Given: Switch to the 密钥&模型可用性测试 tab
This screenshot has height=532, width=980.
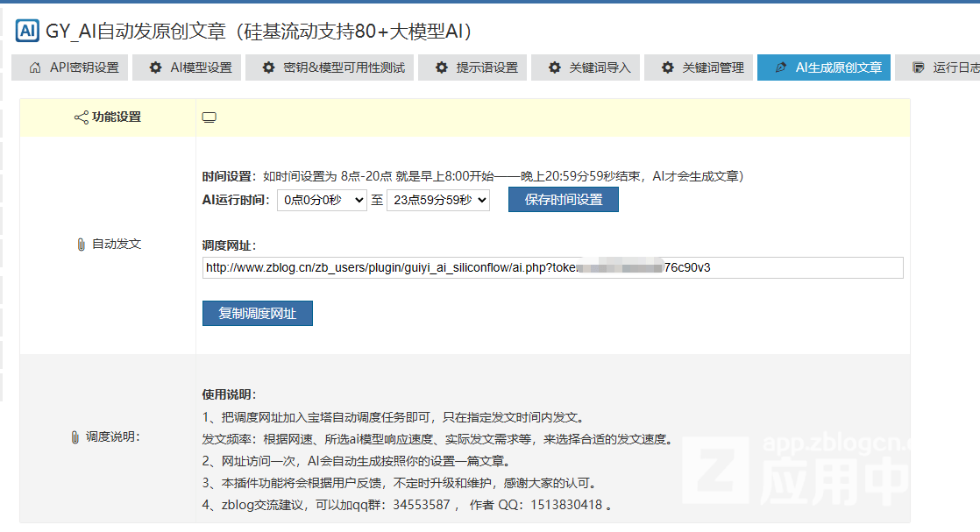Looking at the screenshot, I should [x=333, y=67].
